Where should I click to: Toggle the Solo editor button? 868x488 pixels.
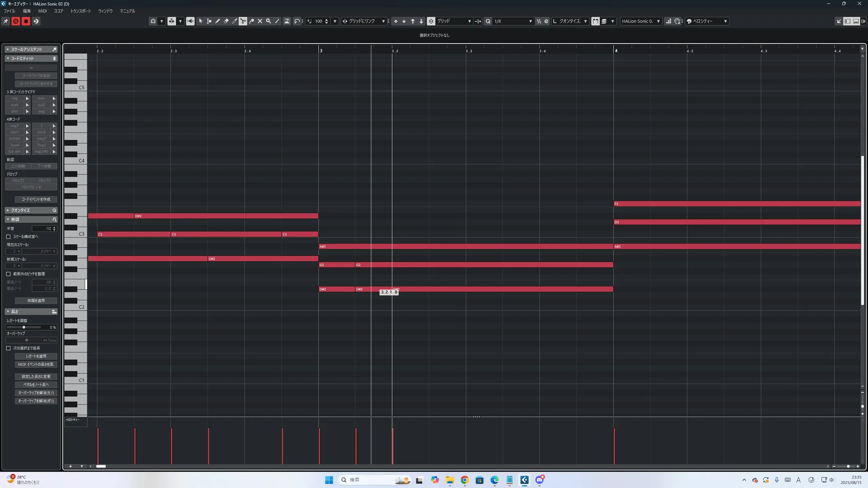coord(16,21)
